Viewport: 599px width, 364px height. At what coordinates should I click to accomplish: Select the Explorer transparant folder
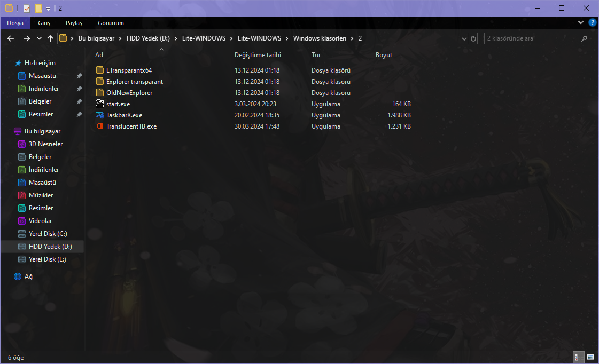coord(135,82)
